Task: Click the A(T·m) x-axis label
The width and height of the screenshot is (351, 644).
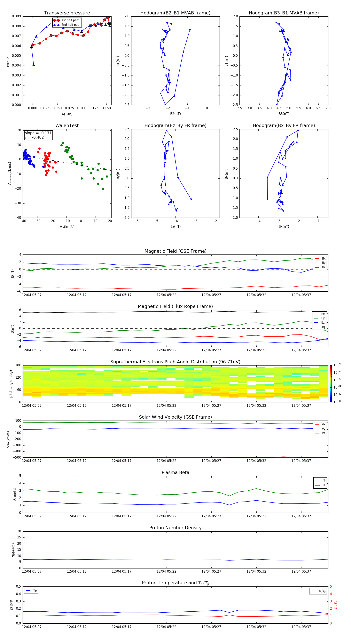Action: [67, 114]
